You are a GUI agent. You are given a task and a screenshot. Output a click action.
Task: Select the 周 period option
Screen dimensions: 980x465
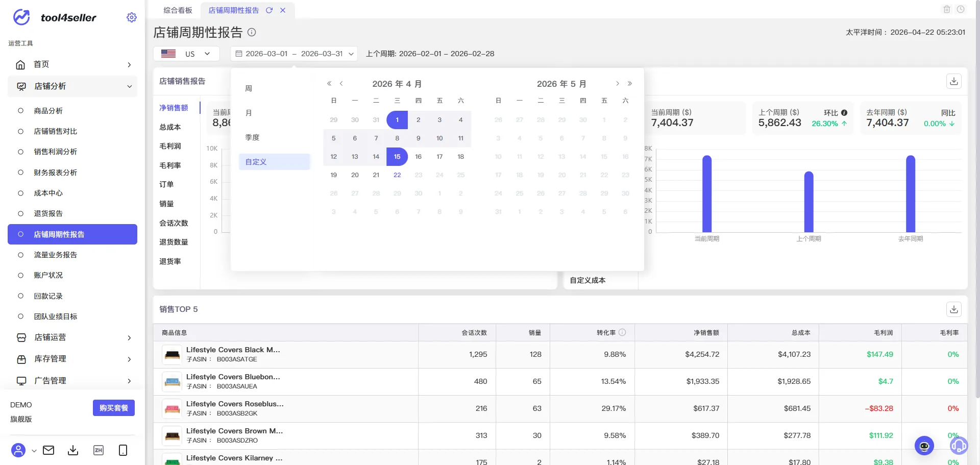(275, 88)
